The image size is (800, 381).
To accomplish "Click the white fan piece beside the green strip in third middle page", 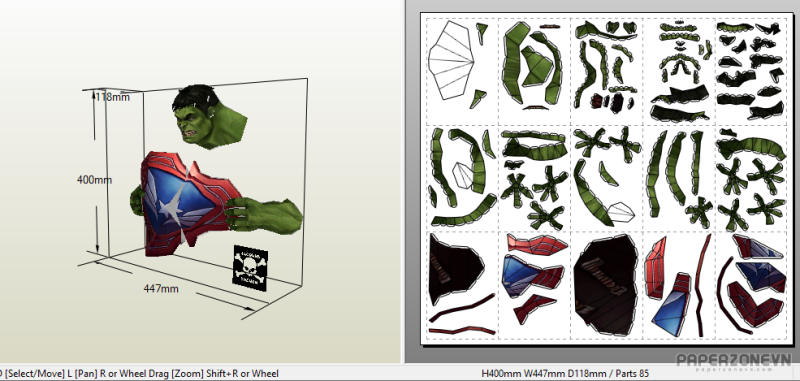I will click(620, 212).
